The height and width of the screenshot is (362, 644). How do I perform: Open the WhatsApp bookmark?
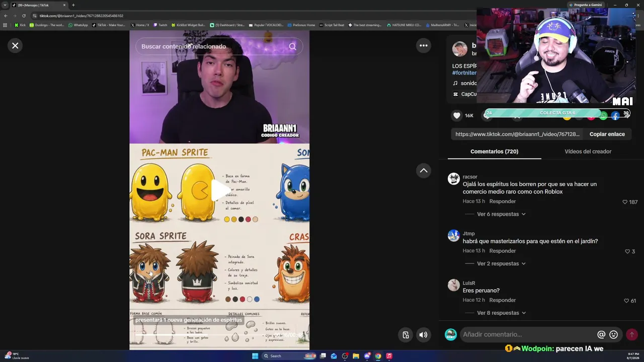pos(78,25)
